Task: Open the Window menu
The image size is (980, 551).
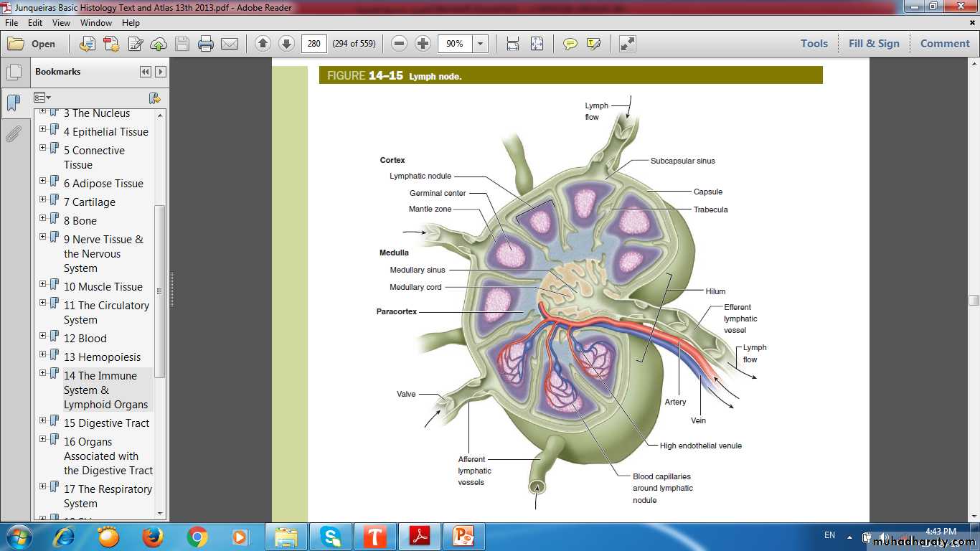Action: [95, 23]
